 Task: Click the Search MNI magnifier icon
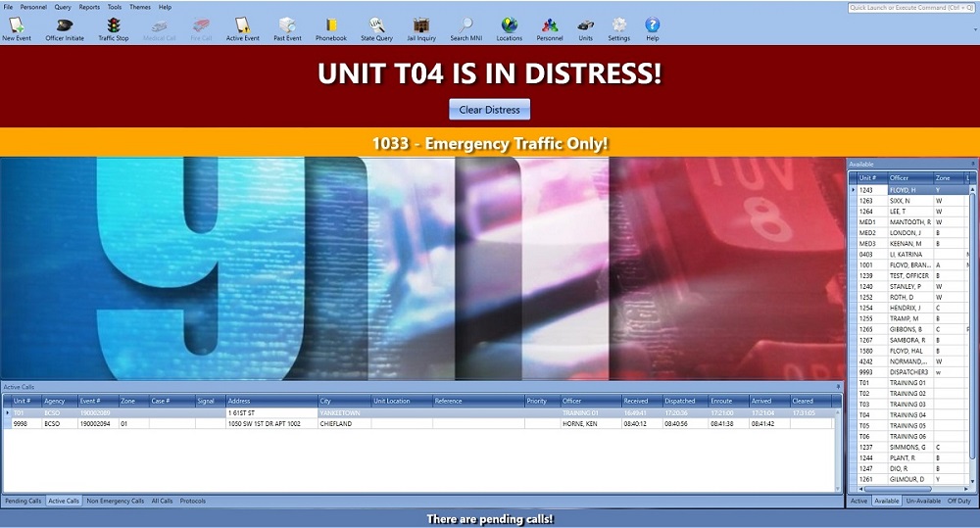(466, 28)
